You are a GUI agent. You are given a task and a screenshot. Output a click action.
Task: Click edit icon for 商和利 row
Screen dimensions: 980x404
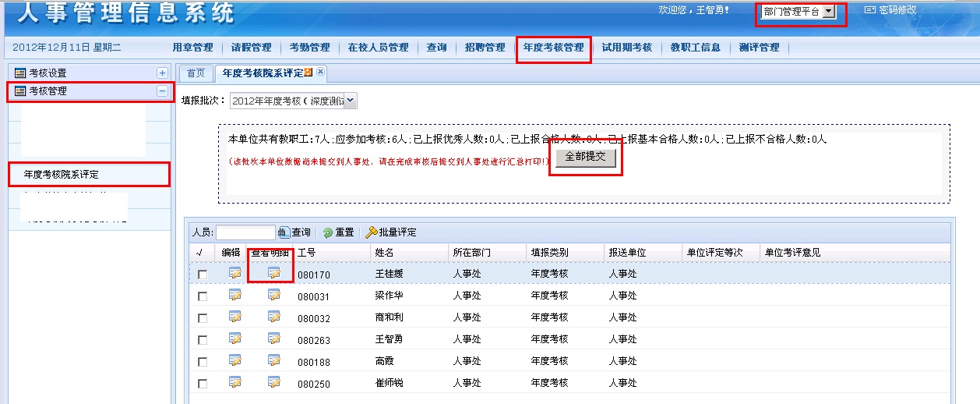234,317
